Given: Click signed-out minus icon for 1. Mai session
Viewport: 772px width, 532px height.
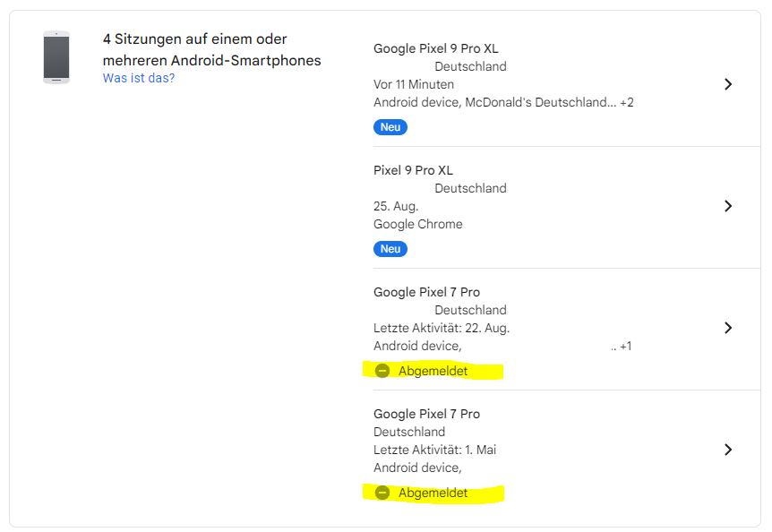Looking at the screenshot, I should pos(382,493).
